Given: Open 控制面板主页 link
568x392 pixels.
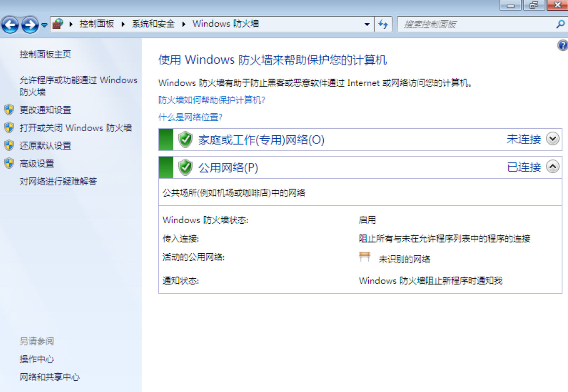Looking at the screenshot, I should (x=45, y=54).
